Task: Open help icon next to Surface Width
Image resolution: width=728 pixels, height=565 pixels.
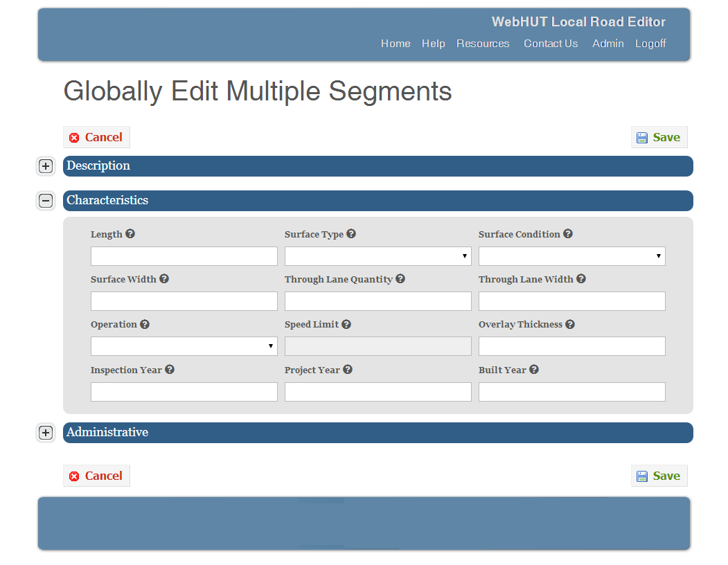Action: (164, 278)
